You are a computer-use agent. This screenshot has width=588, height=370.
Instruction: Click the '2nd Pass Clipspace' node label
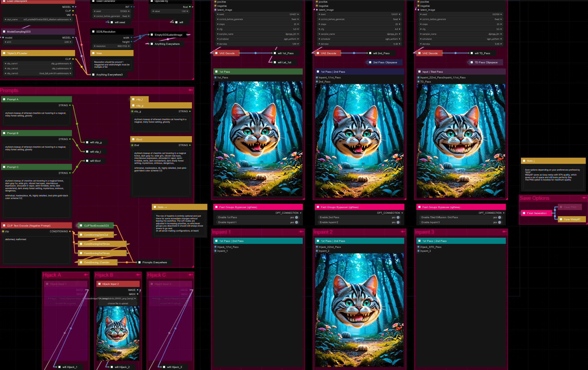coord(385,62)
